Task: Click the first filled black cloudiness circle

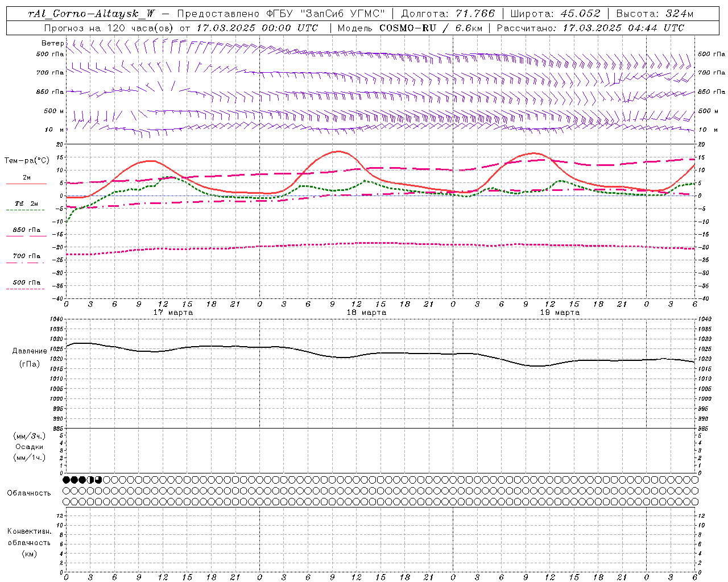Action: click(66, 480)
